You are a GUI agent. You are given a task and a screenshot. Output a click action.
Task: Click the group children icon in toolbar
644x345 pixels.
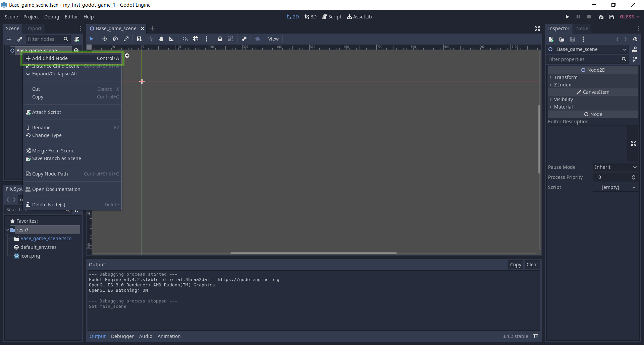[231, 39]
